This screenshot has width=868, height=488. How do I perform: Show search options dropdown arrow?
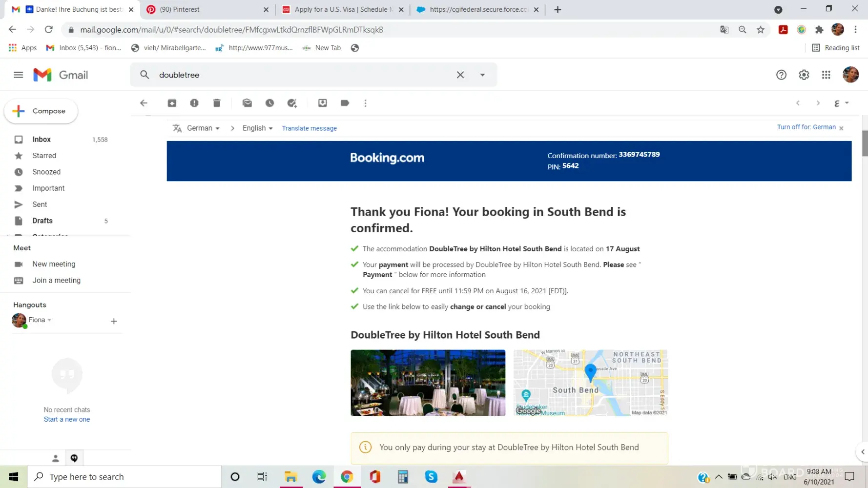[482, 75]
